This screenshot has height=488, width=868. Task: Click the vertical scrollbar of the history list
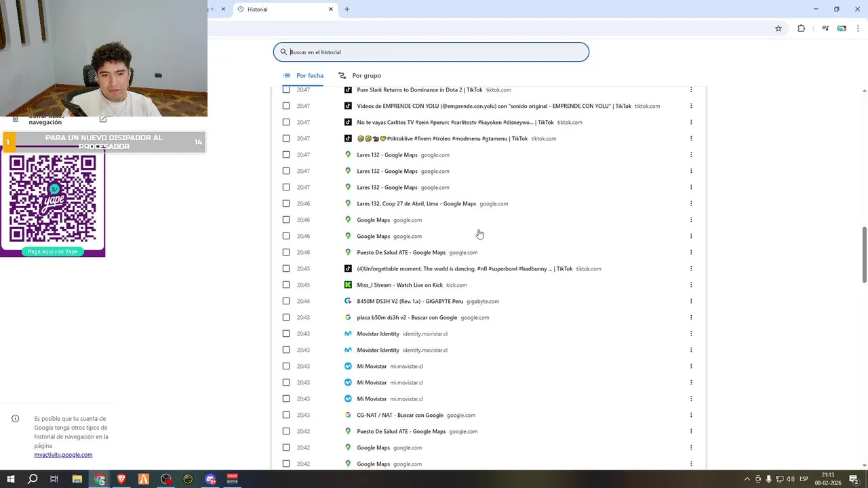pos(864,255)
